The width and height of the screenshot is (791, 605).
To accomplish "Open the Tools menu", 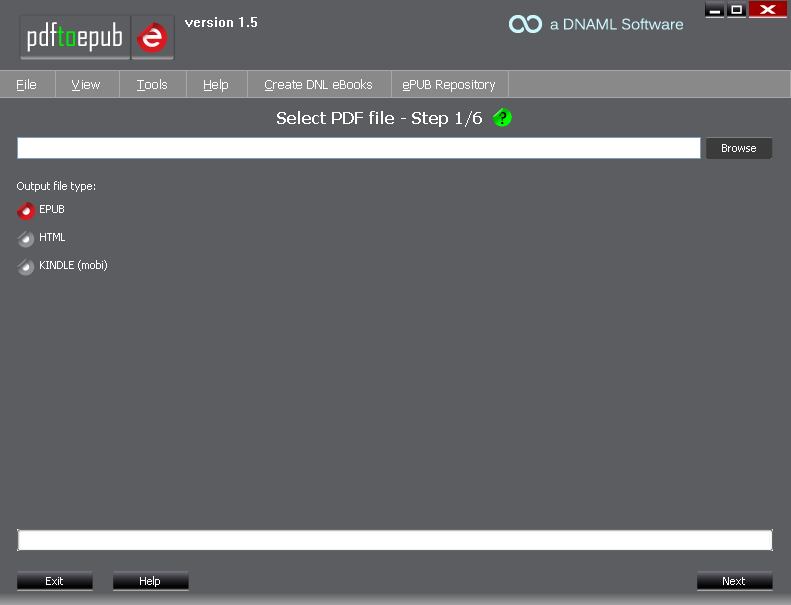I will point(152,84).
